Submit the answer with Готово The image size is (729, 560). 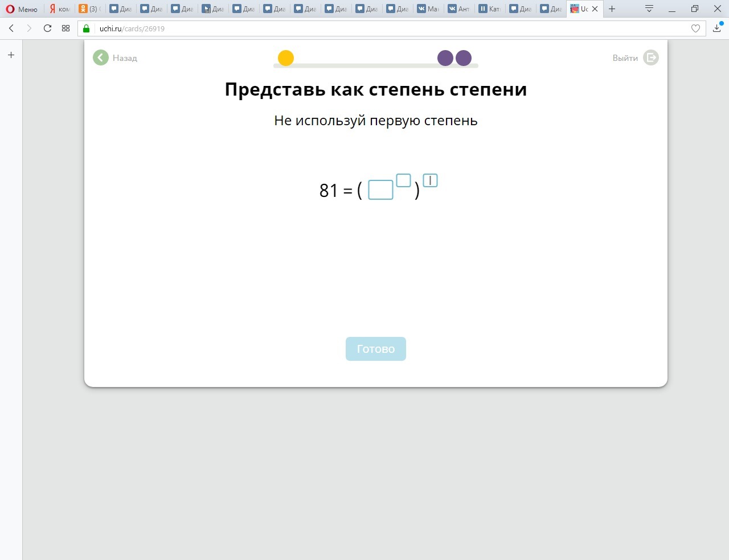tap(376, 349)
